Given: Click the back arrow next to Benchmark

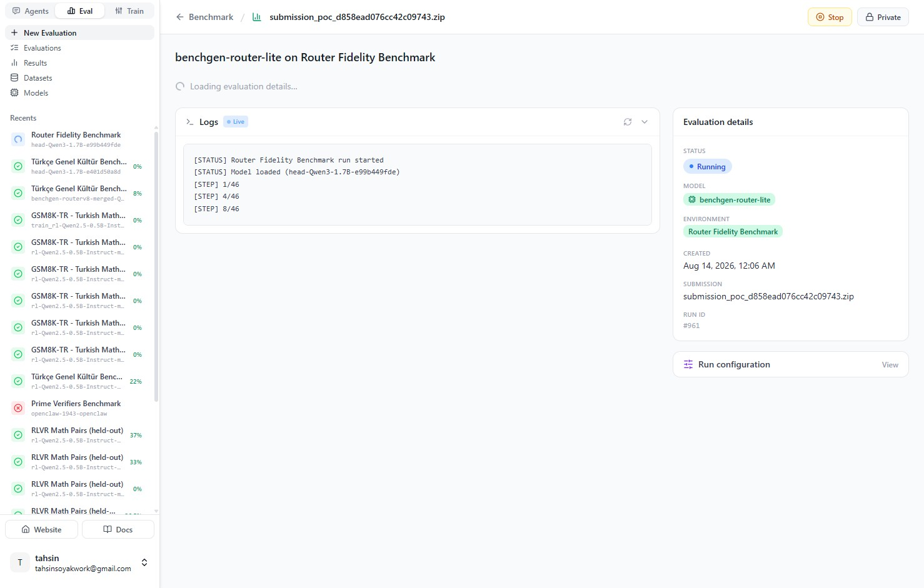Looking at the screenshot, I should tap(180, 17).
